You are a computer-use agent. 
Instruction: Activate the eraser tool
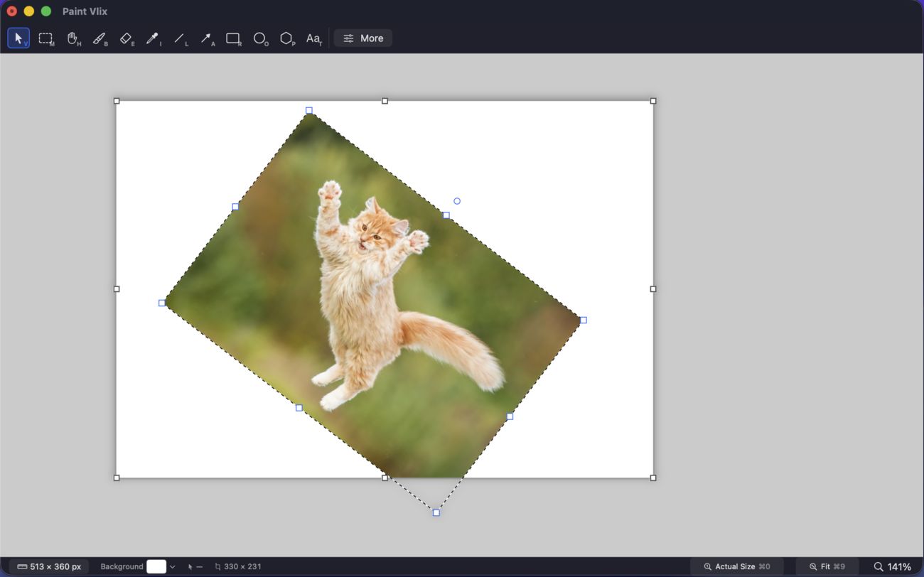point(127,38)
